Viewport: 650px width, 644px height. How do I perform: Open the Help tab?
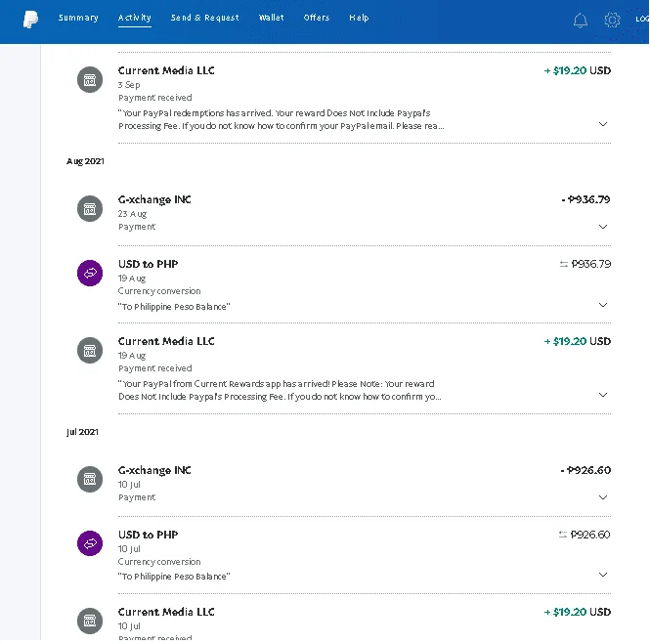(x=359, y=18)
